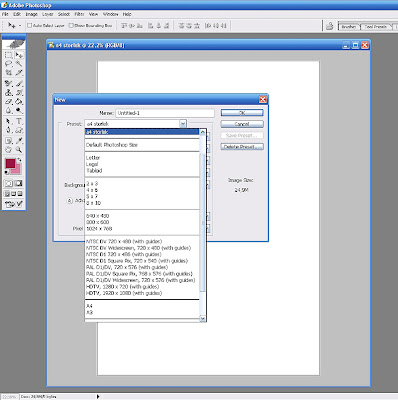Switch to Quick Mask mode
The width and height of the screenshot is (398, 400).
(19, 183)
